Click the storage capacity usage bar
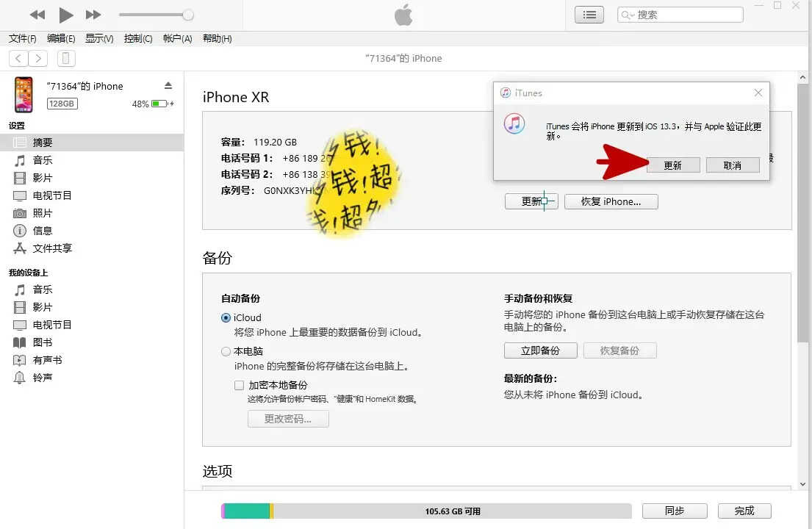Screen dimensions: 812x529 point(426,511)
